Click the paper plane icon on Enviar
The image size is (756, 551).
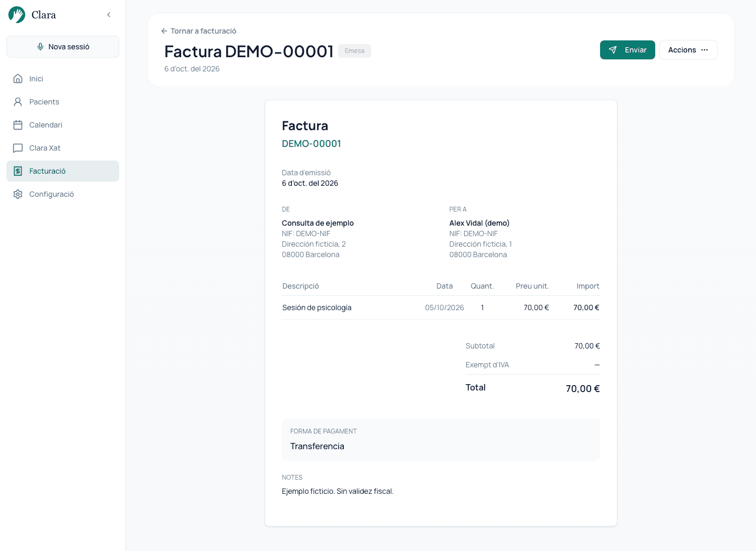613,50
